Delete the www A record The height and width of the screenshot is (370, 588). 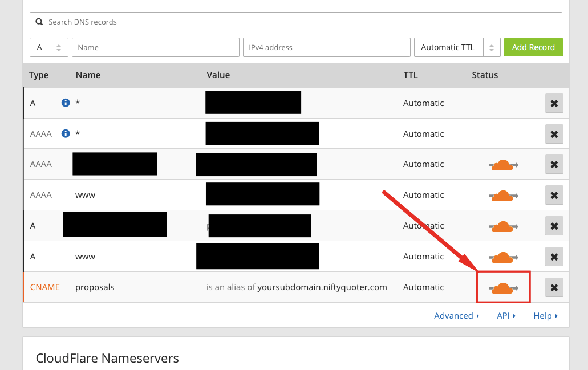click(x=554, y=257)
